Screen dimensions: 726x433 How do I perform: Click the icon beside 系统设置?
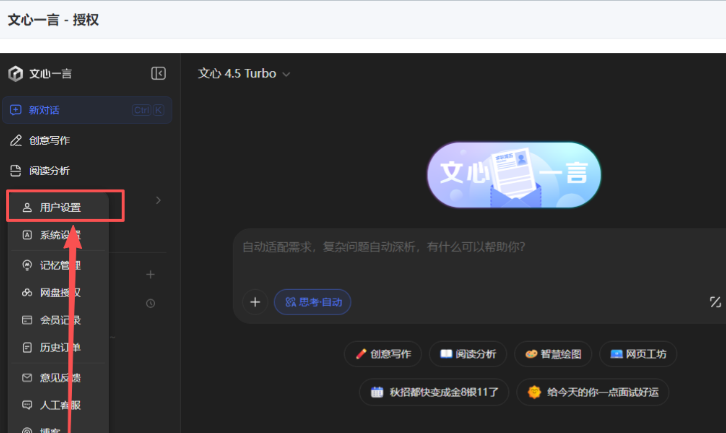pos(27,235)
